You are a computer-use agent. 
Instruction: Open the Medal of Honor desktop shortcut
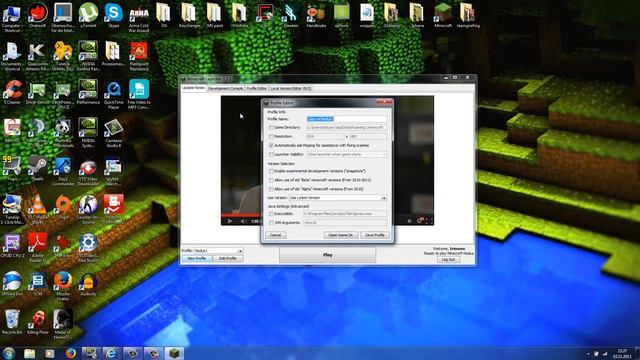tap(63, 324)
